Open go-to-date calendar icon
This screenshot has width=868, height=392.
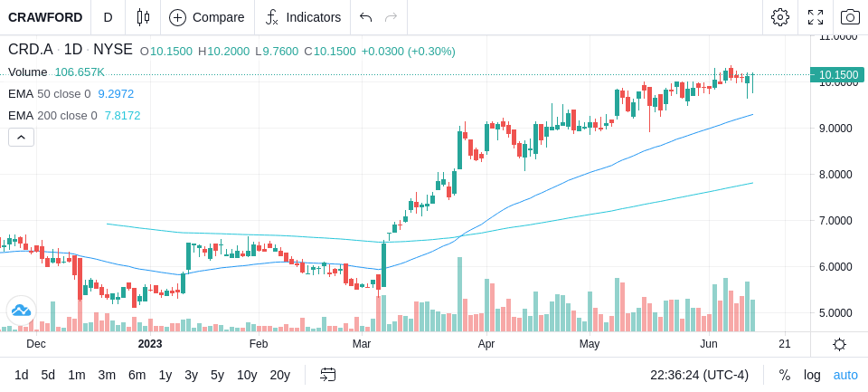click(327, 375)
